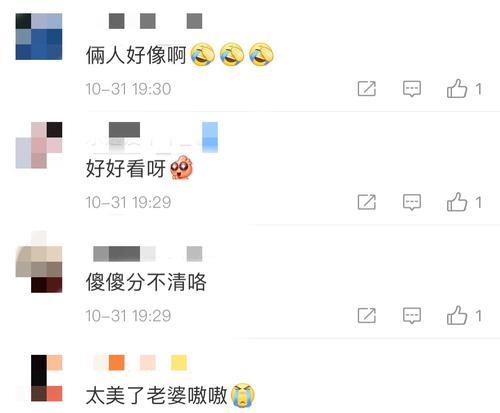Like the 倆人好像啊 comment

click(x=457, y=89)
